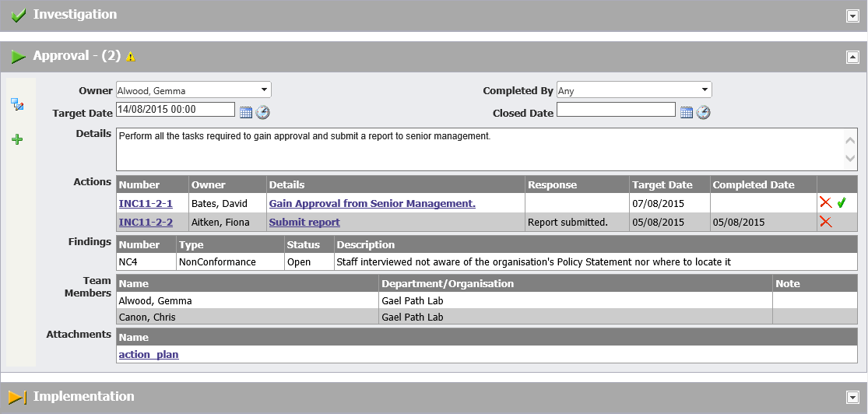Click the Target Date input field
868x414 pixels.
[175, 110]
